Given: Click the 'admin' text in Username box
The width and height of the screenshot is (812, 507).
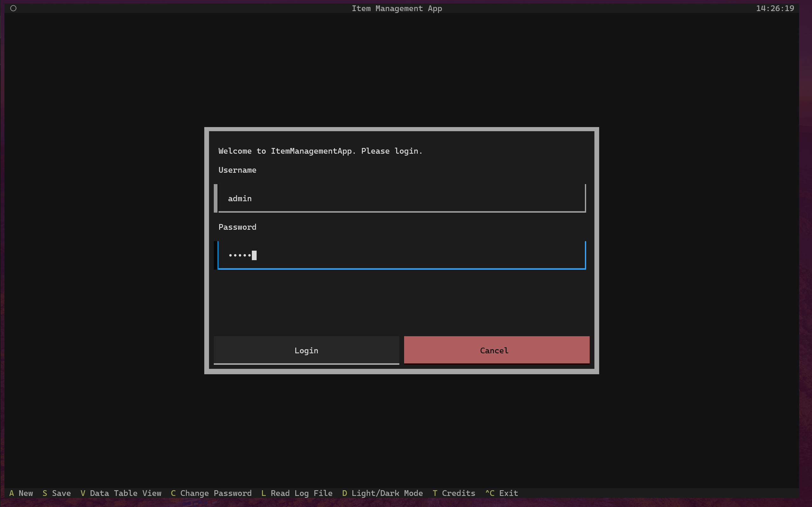Looking at the screenshot, I should (239, 198).
